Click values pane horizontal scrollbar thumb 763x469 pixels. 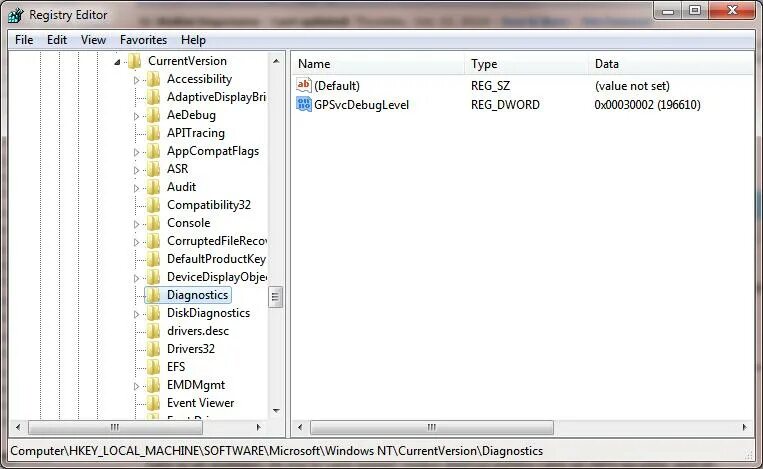click(x=432, y=427)
